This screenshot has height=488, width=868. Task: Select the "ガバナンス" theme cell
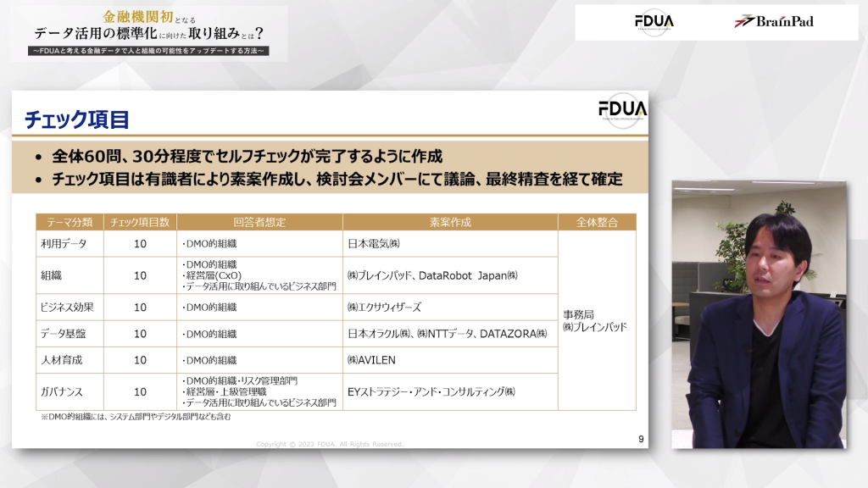[70, 391]
